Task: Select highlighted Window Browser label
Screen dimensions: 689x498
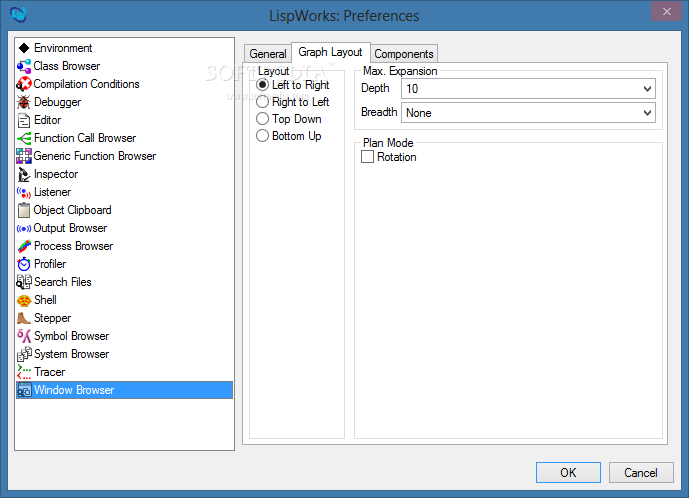Action: [x=74, y=390]
